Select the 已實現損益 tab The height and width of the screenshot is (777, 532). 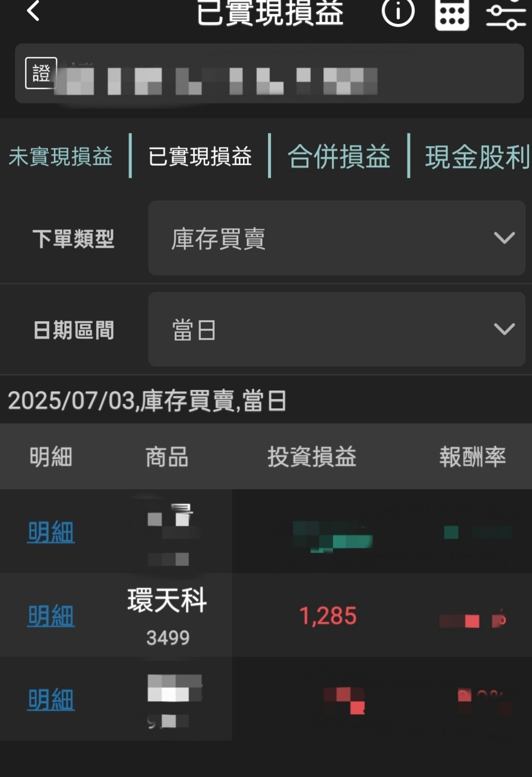200,156
